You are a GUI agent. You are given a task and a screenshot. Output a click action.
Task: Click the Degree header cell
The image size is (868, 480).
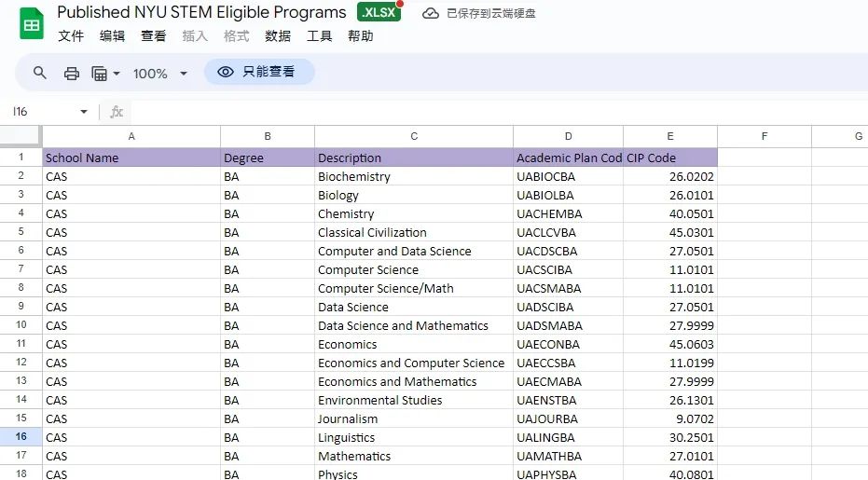click(268, 158)
